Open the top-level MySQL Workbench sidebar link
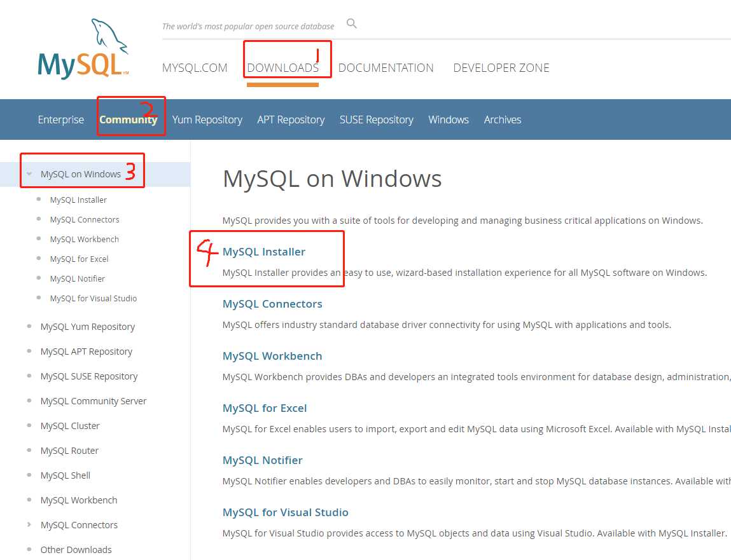731x560 pixels. point(79,500)
